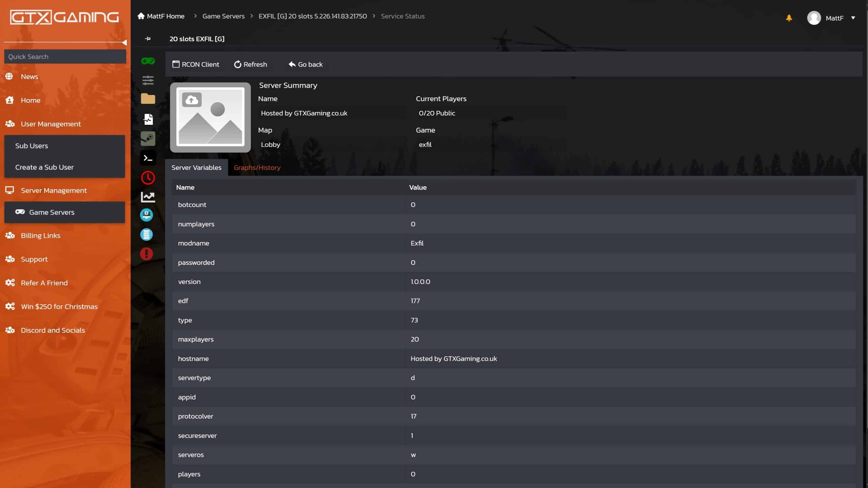Open the configuration sliders icon
This screenshot has height=488, width=868.
pyautogui.click(x=148, y=80)
